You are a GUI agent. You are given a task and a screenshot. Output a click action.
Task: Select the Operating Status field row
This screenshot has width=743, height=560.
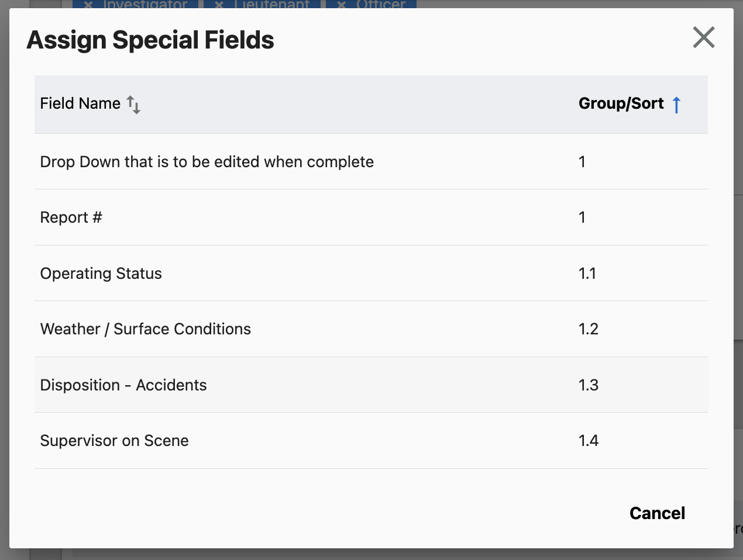tap(101, 273)
